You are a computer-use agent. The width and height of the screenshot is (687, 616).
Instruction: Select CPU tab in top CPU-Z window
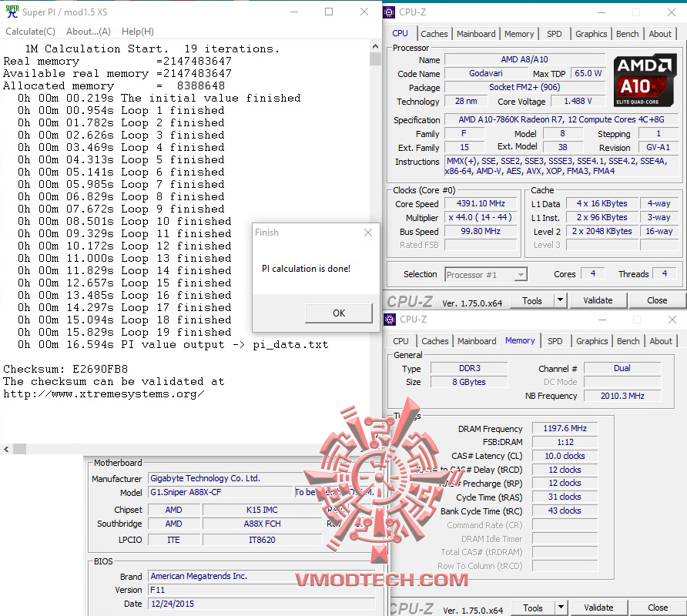coord(400,33)
